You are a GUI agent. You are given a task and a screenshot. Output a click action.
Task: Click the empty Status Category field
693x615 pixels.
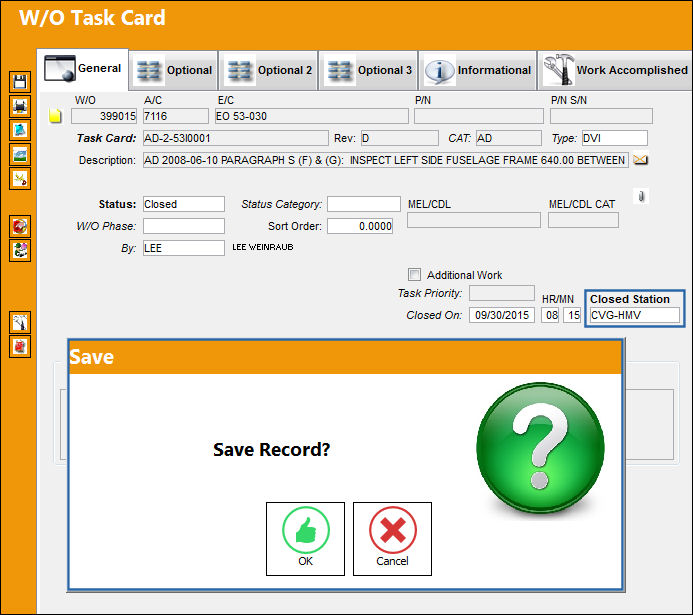(x=364, y=204)
